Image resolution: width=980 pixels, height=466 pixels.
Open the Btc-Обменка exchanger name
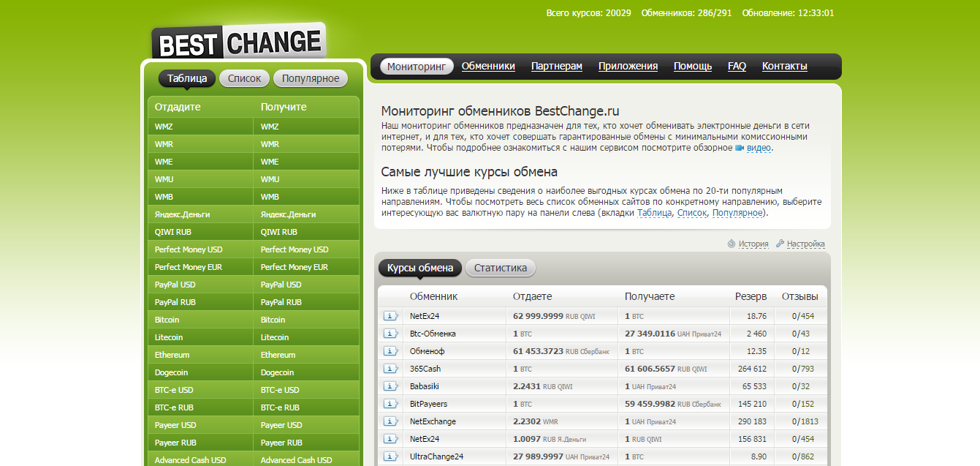pyautogui.click(x=433, y=334)
